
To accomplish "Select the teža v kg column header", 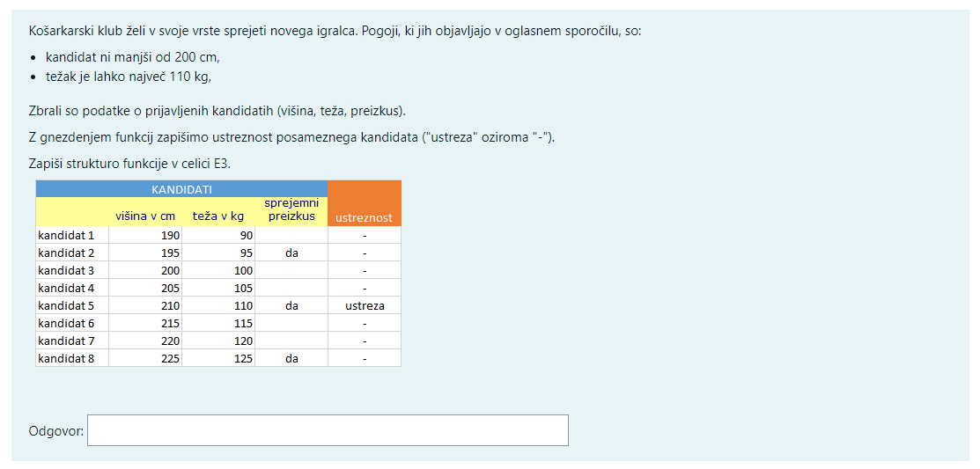I will (x=218, y=216).
